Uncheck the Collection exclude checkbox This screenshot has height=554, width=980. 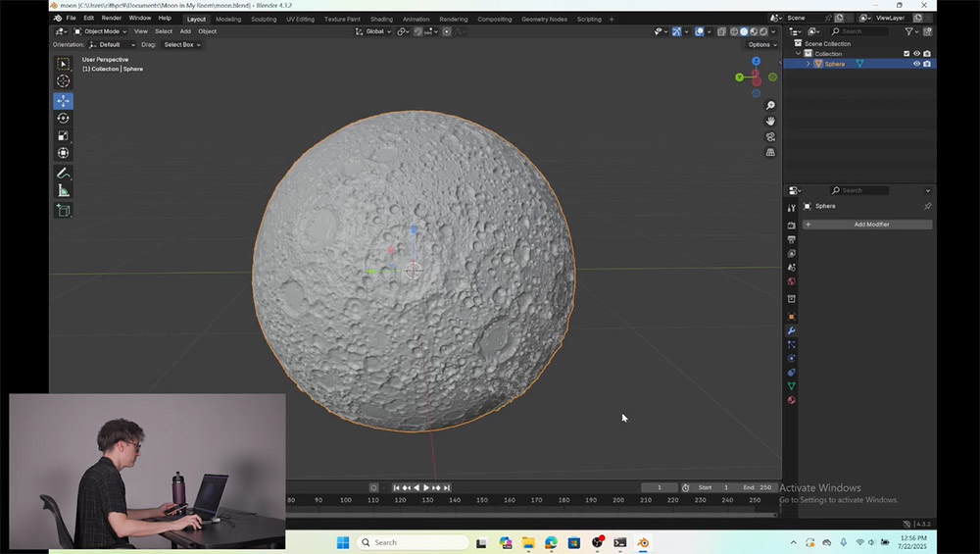point(906,54)
